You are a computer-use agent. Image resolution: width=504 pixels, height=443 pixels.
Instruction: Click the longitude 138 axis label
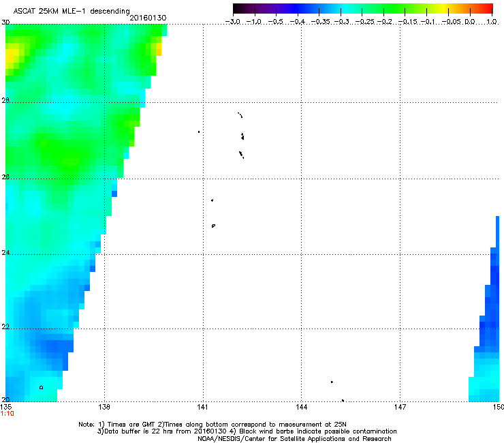tap(104, 407)
